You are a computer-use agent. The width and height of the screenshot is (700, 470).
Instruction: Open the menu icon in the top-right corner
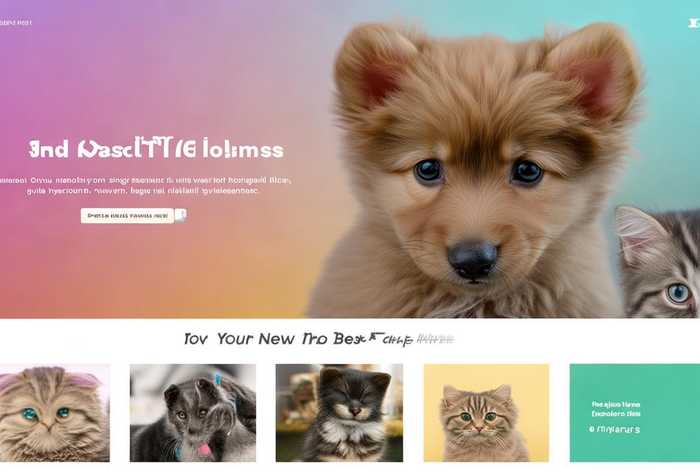(694, 23)
